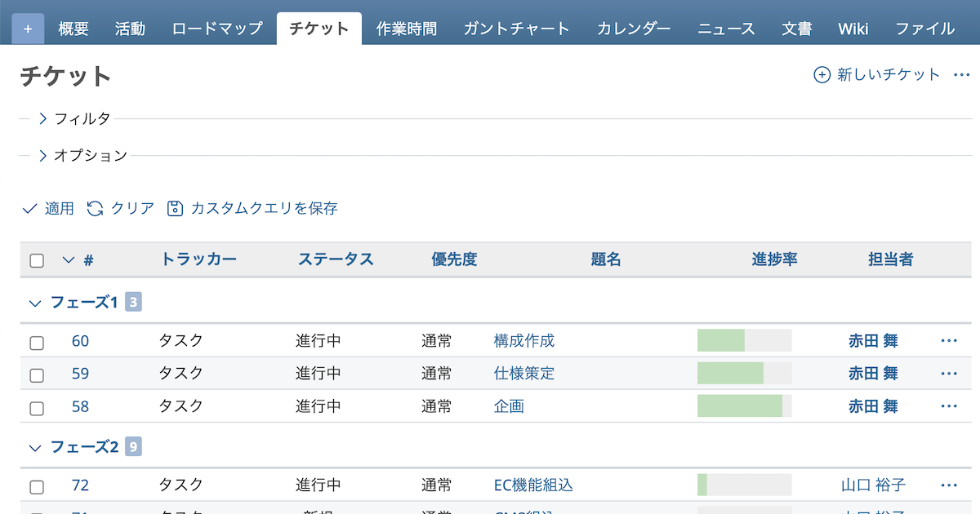Open the 企画 ticket title

[509, 406]
